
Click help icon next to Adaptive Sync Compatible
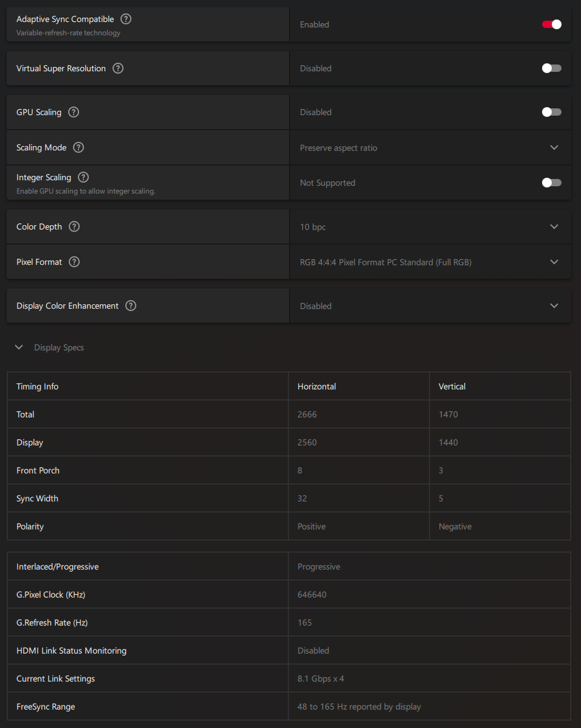pyautogui.click(x=126, y=19)
